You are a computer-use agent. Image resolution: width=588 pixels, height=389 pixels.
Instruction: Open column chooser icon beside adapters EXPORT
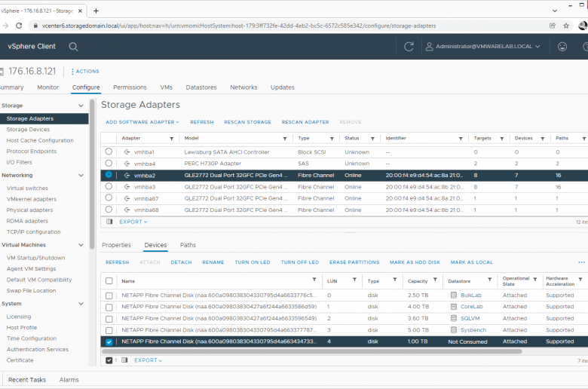109,222
